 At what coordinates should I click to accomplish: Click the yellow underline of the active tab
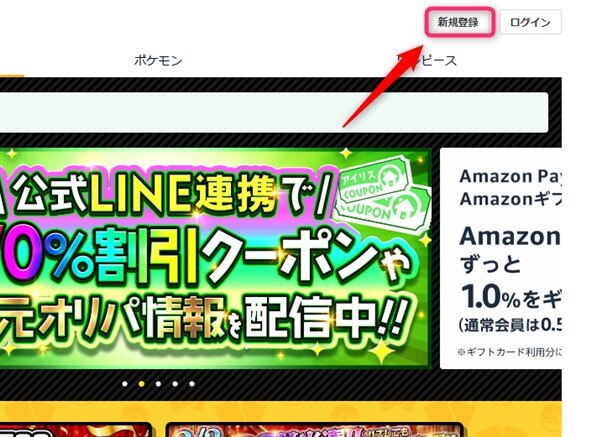click(x=12, y=76)
